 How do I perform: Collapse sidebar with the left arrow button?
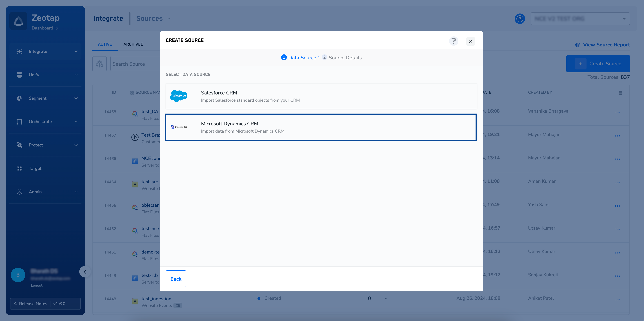pyautogui.click(x=85, y=272)
